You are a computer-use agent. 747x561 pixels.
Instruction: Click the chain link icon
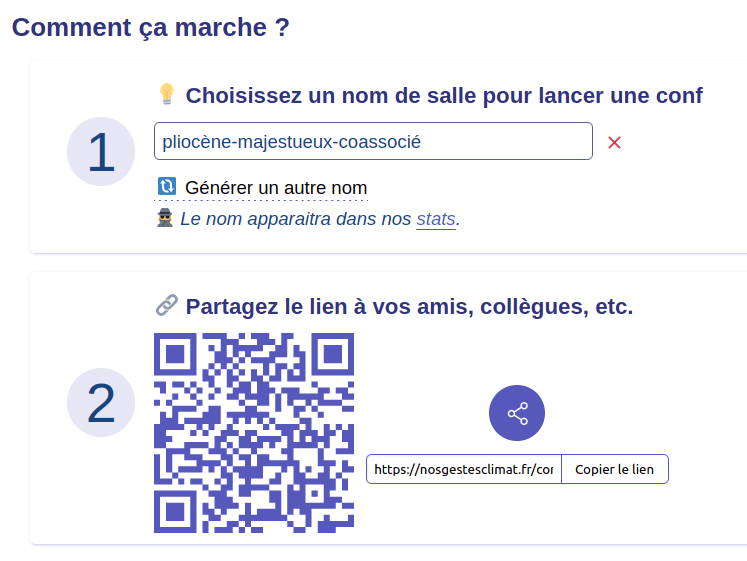(167, 306)
